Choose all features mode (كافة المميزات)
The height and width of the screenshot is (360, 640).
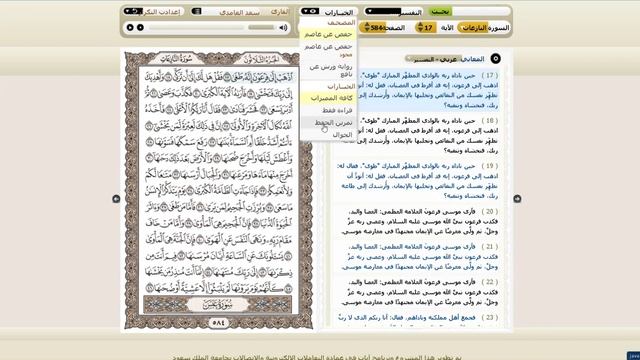pos(329,98)
